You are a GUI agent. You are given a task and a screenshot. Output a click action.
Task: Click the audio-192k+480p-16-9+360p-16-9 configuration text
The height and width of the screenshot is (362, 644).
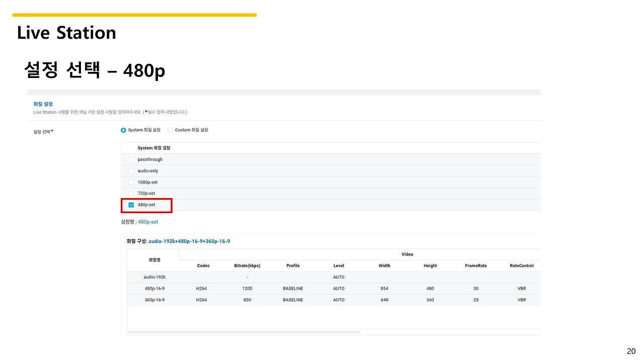click(189, 241)
